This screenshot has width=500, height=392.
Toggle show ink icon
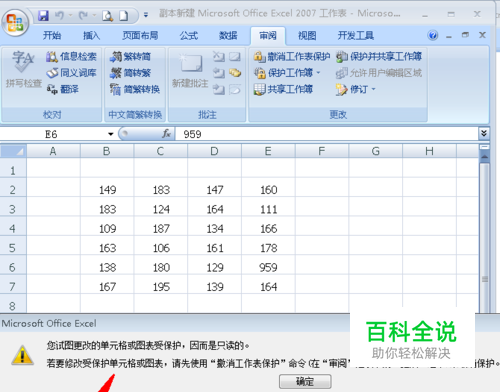[235, 89]
